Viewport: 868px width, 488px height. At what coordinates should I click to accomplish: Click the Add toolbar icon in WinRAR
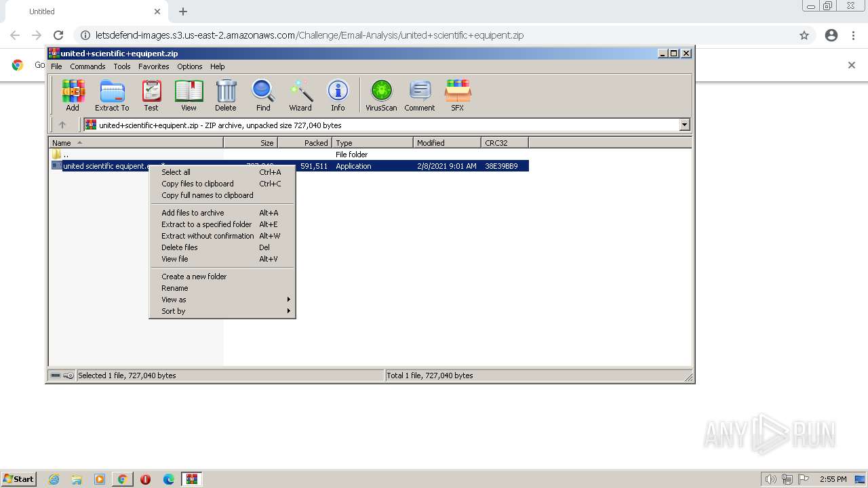73,95
